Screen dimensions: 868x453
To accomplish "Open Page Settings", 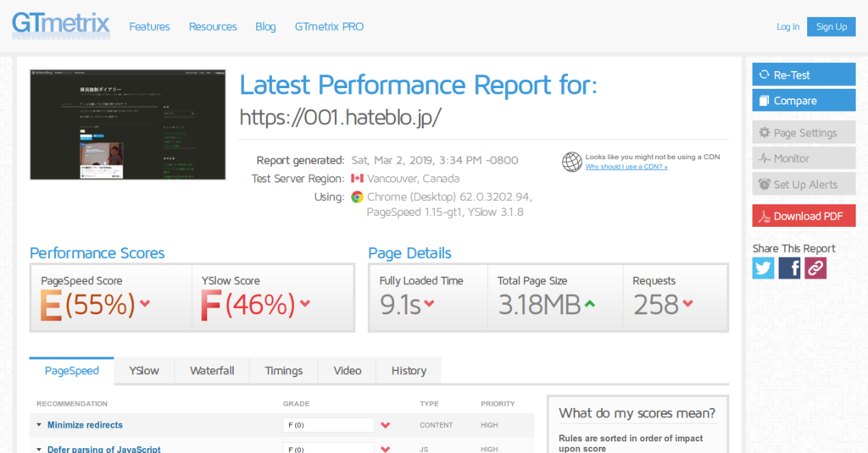I will tap(804, 133).
